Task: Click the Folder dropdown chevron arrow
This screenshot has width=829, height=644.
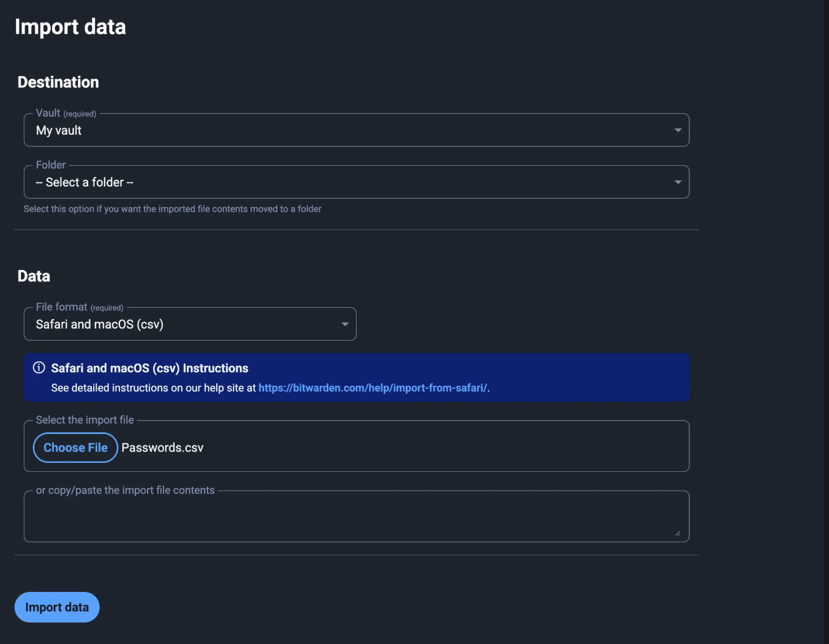Action: 678,182
